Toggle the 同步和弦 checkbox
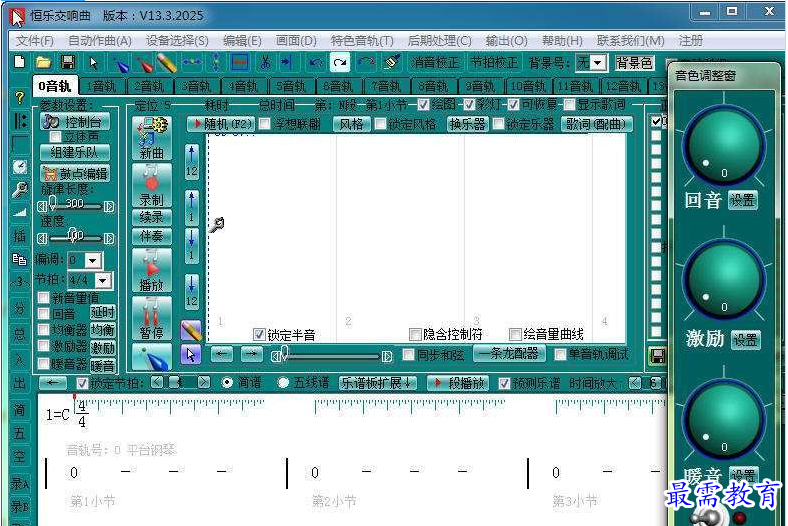This screenshot has width=788, height=526. click(x=409, y=355)
